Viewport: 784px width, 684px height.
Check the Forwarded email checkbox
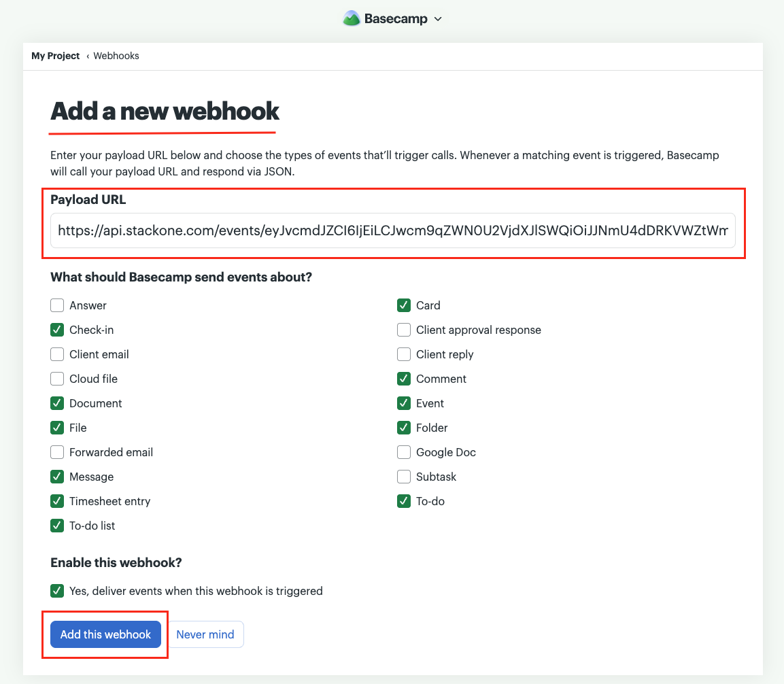coord(57,453)
